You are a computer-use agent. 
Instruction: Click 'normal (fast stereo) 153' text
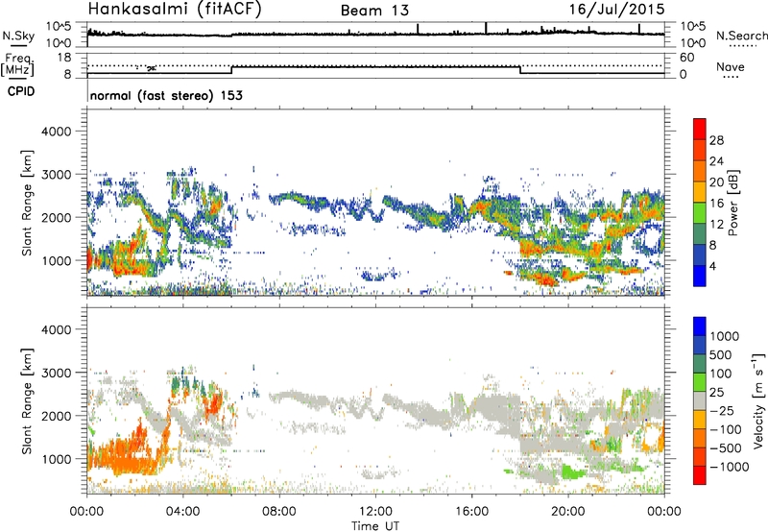(166, 95)
